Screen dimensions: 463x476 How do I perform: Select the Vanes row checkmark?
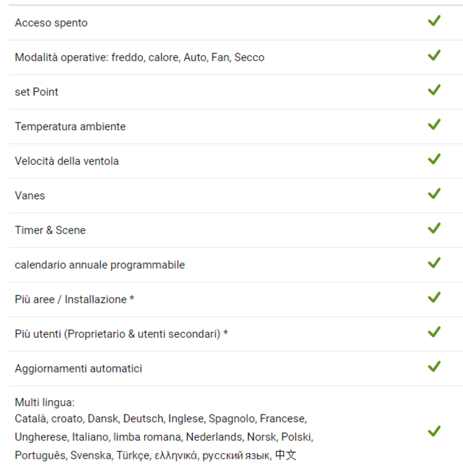coord(434,194)
